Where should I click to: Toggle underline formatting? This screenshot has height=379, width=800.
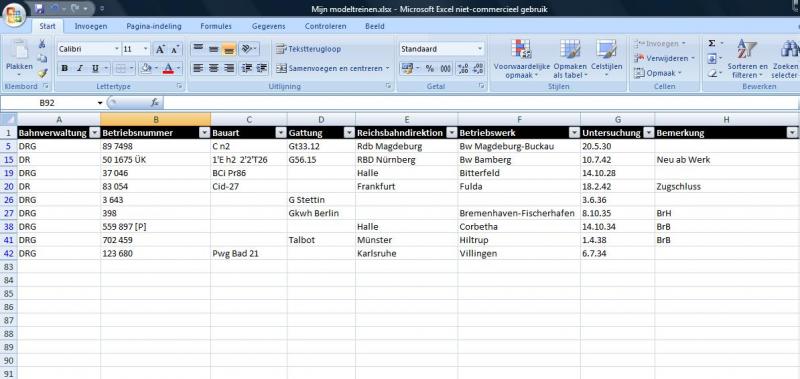coord(95,68)
